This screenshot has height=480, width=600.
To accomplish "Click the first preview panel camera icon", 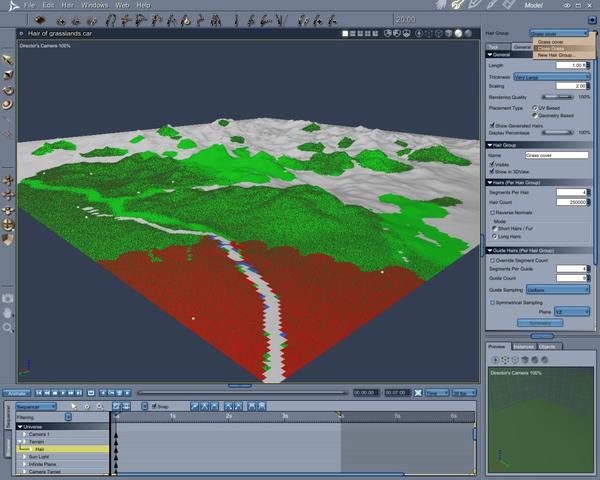I will pos(495,360).
